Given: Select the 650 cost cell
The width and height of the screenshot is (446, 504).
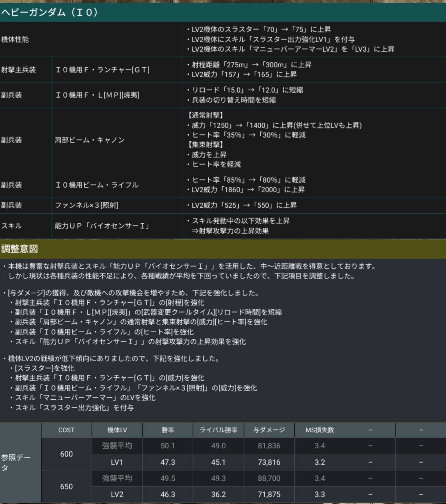Looking at the screenshot, I should 66,487.
